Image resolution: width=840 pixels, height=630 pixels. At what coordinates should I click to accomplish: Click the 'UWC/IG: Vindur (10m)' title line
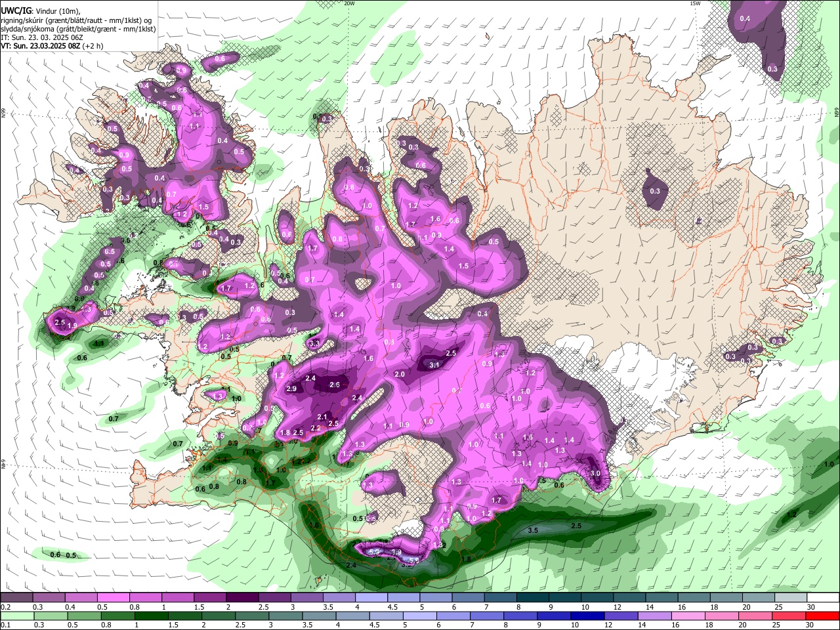[x=41, y=11]
